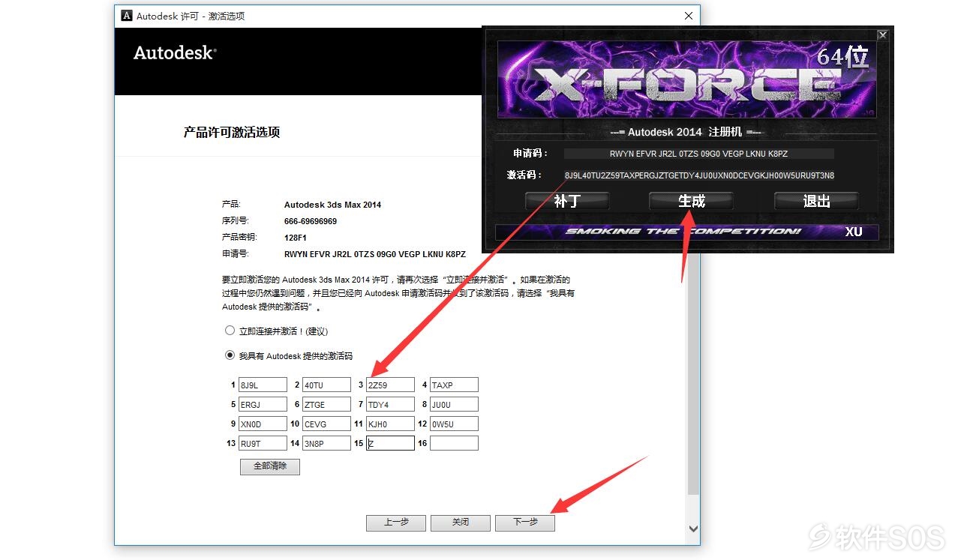Click activation code field 1 containing 8J9L
Image resolution: width=958 pixels, height=560 pixels.
tap(263, 385)
